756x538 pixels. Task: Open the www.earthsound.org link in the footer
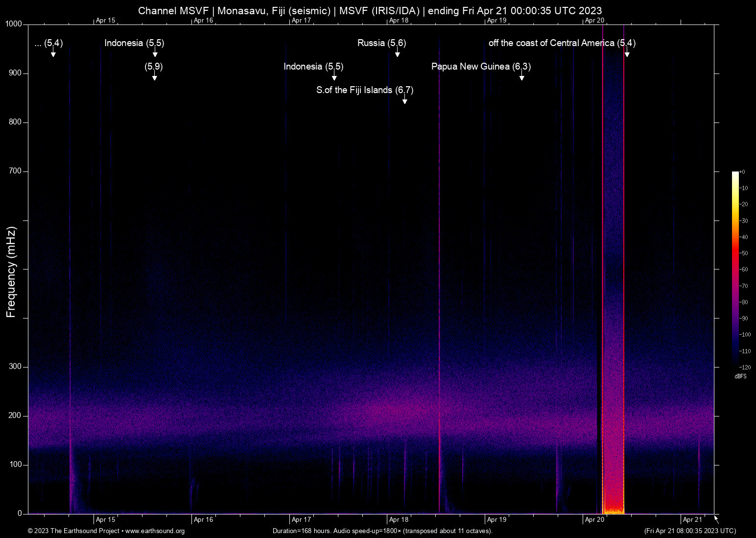click(x=155, y=531)
